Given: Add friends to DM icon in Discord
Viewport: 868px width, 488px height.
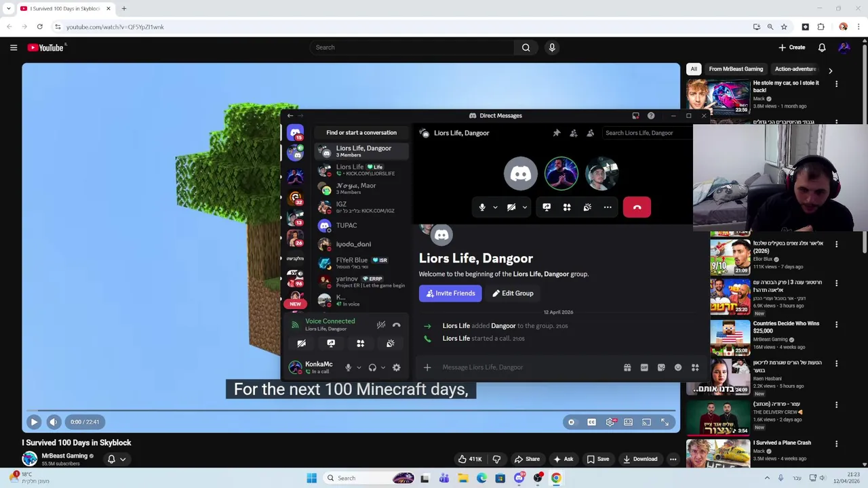Looking at the screenshot, I should [574, 133].
